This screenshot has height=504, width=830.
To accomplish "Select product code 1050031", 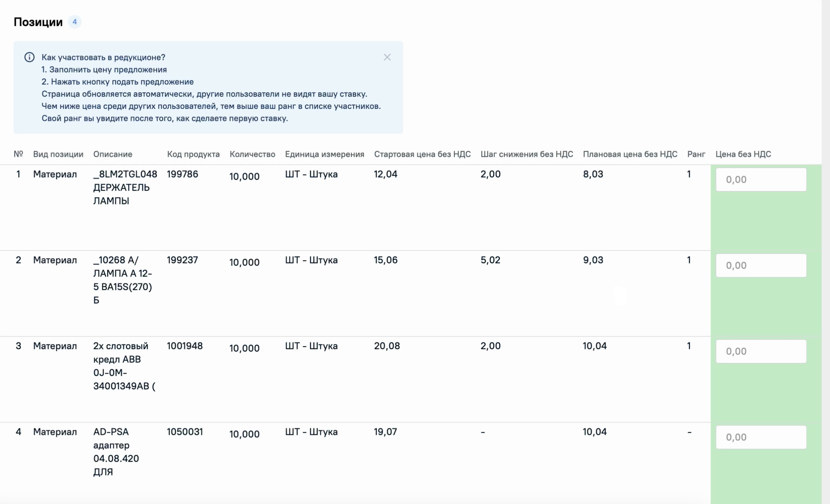I will point(185,431).
